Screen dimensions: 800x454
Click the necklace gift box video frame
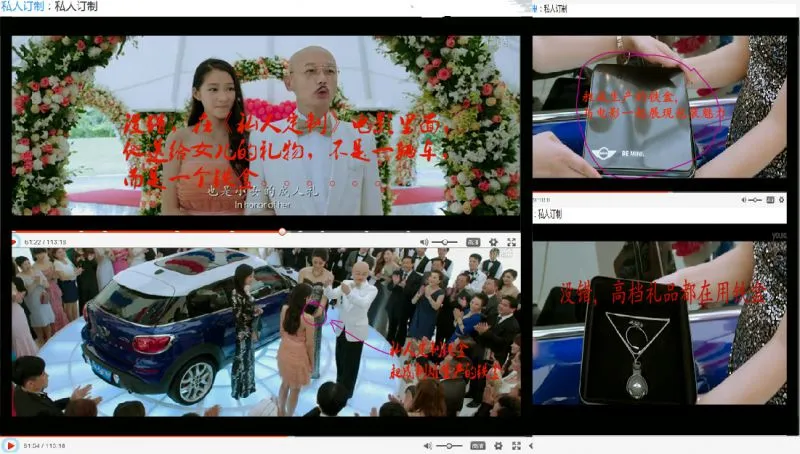point(659,323)
